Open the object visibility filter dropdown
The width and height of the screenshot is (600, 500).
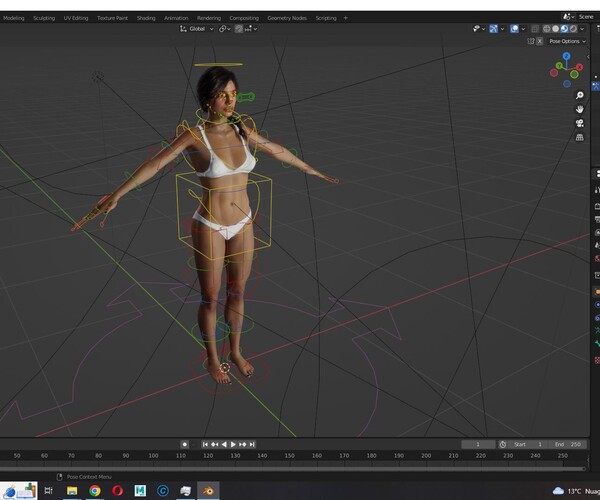tap(479, 29)
